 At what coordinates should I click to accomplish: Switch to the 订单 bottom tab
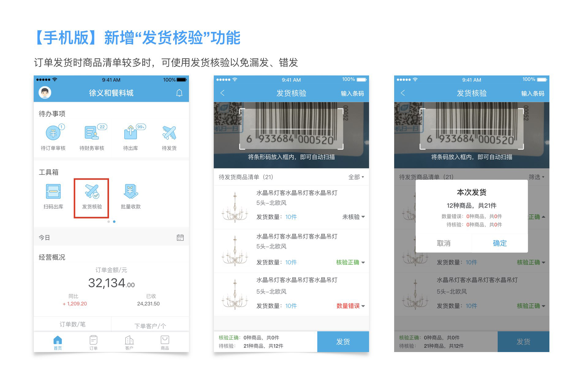tap(93, 342)
